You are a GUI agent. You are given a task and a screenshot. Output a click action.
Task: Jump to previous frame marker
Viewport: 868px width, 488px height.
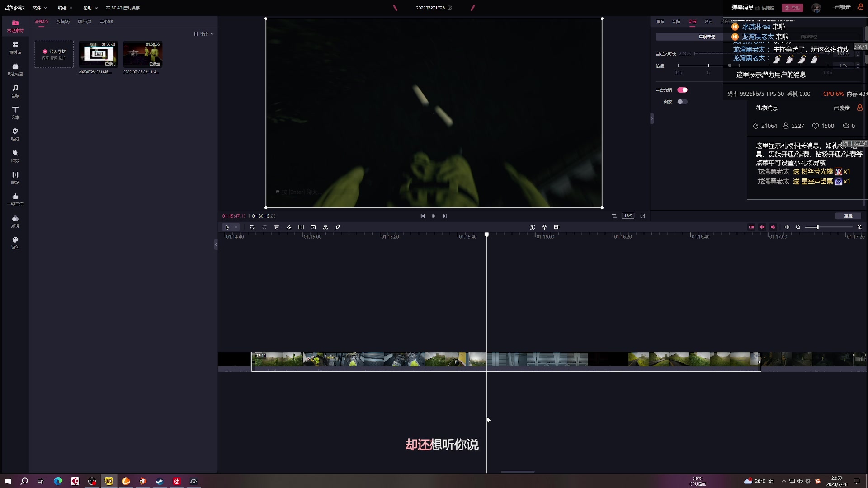pos(423,216)
